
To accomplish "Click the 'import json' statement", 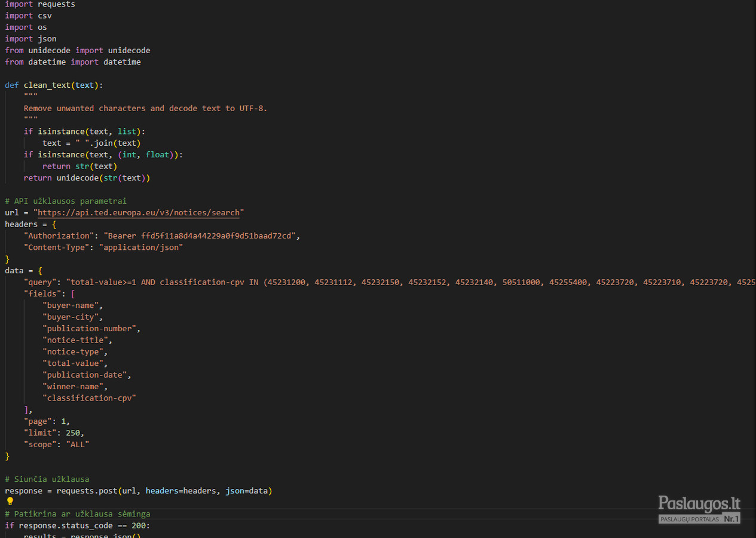I will (30, 39).
